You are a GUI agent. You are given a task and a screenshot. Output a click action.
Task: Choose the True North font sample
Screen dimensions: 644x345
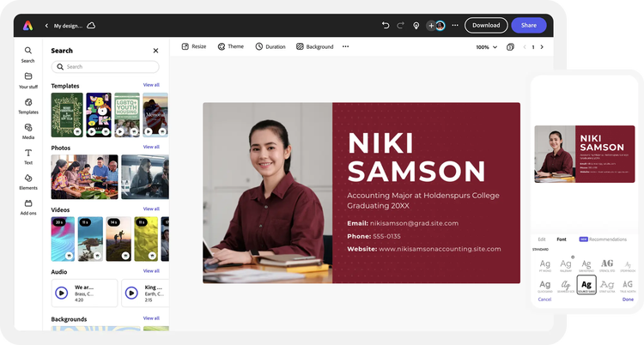tap(628, 286)
